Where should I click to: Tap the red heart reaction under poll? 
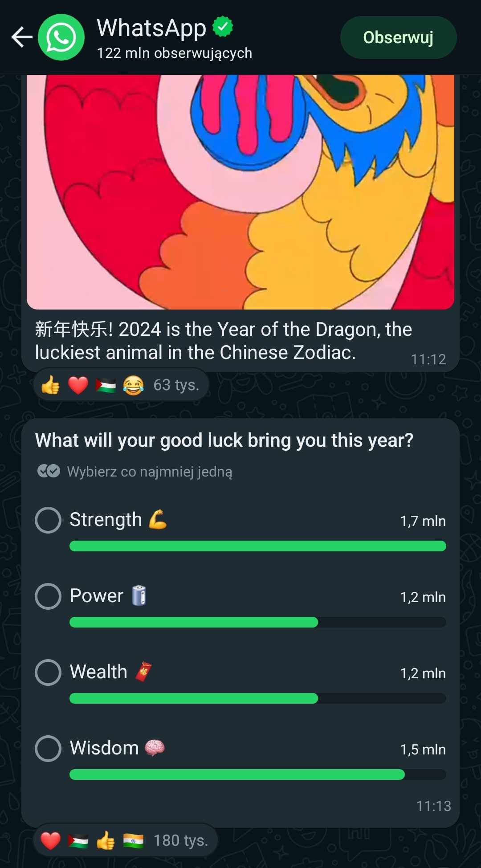(50, 841)
